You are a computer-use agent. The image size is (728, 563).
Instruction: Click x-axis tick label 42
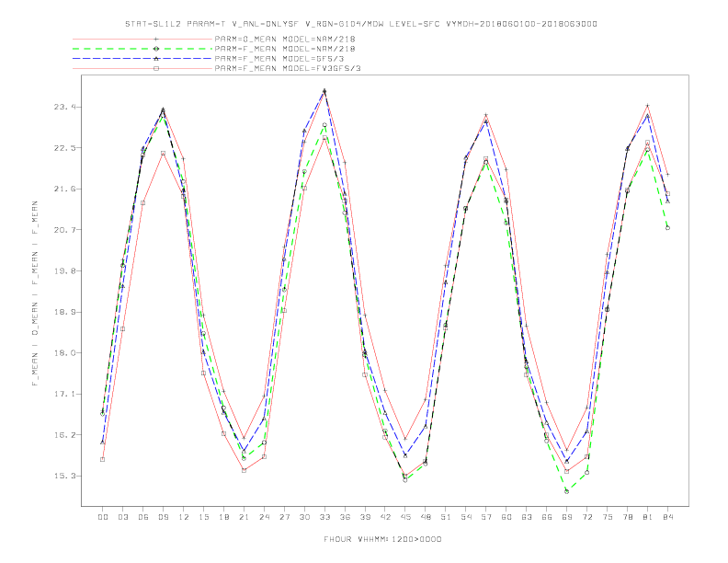tap(385, 517)
